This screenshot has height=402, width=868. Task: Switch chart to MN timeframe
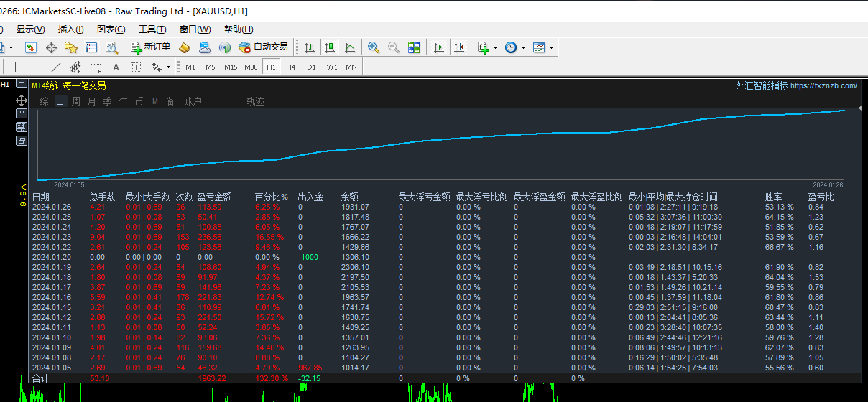[351, 67]
